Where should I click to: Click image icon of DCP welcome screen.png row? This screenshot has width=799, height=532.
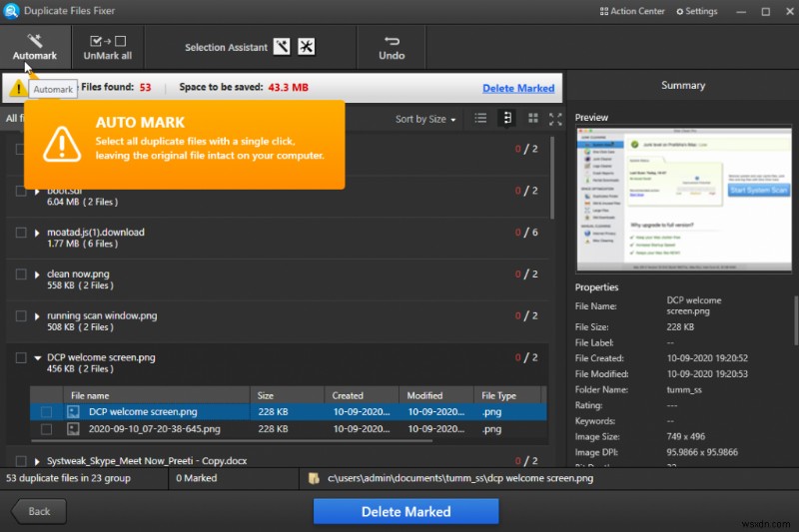[x=73, y=412]
